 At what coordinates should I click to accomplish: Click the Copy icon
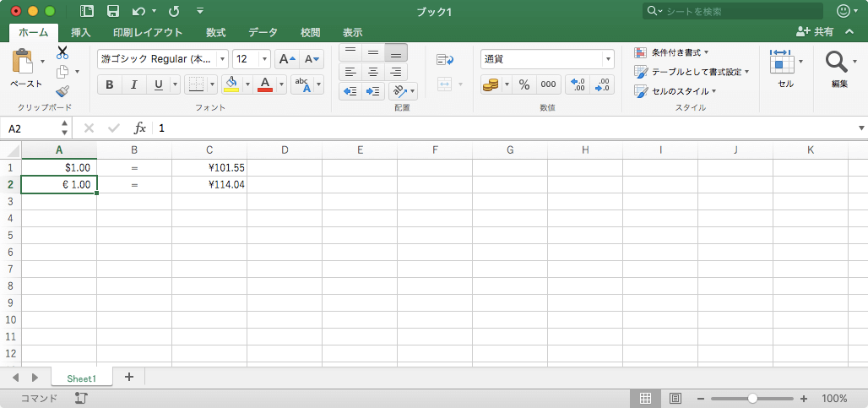click(62, 72)
